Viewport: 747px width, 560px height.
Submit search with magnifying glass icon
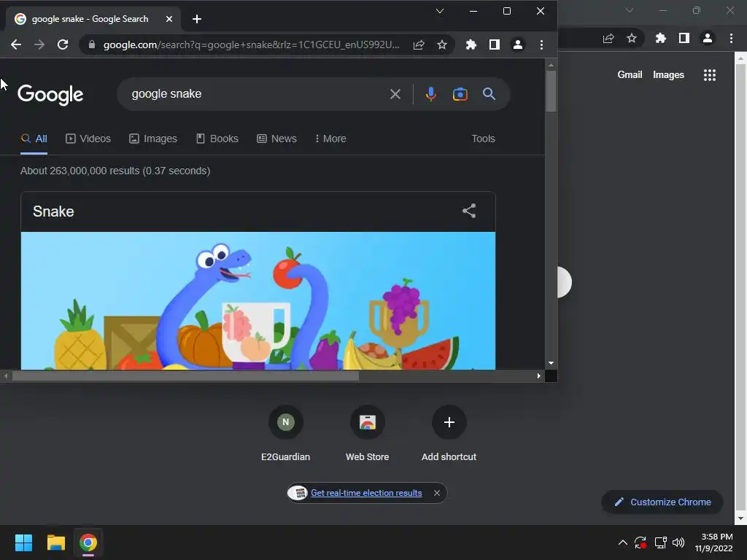pyautogui.click(x=489, y=94)
